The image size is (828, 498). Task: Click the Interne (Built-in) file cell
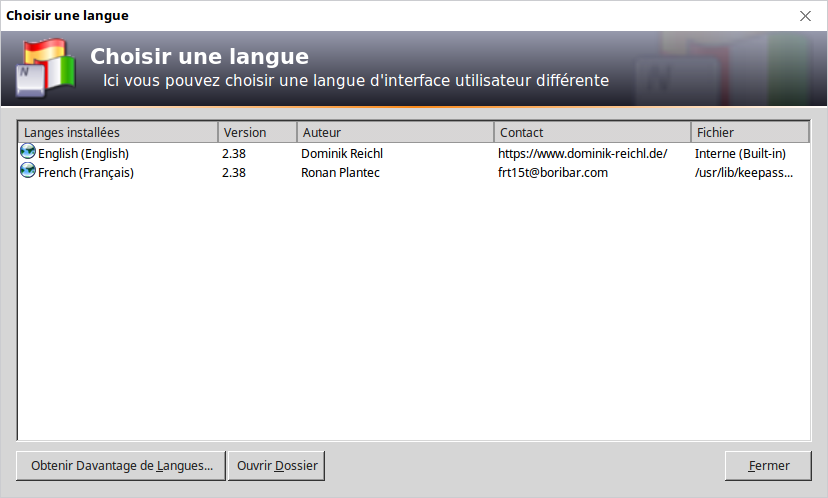click(740, 154)
